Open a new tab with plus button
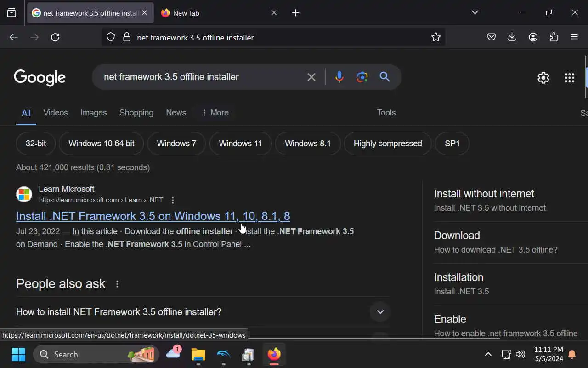 coord(295,13)
